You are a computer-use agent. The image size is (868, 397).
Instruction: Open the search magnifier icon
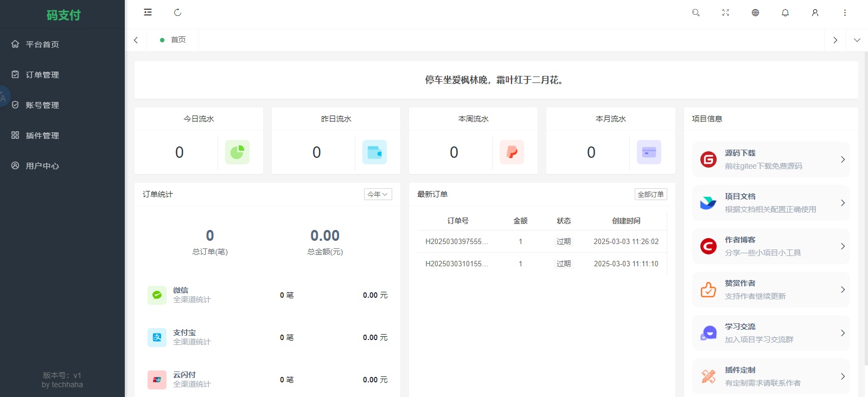[x=695, y=12]
